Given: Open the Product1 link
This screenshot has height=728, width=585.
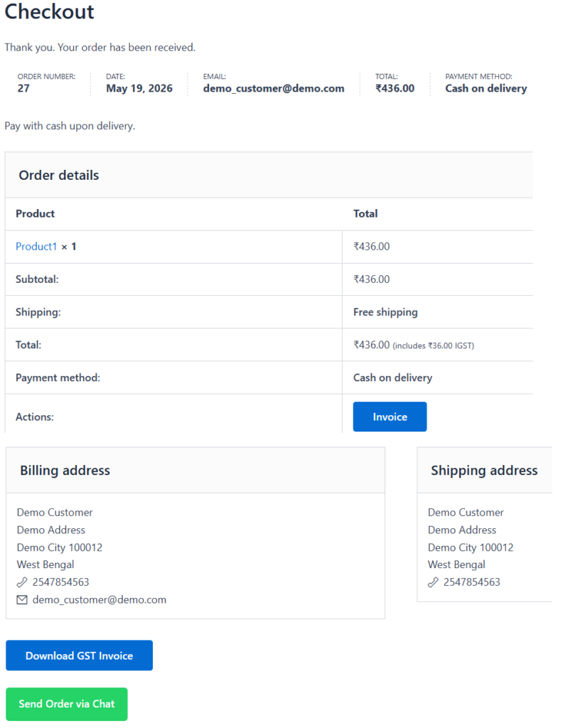Looking at the screenshot, I should [36, 247].
